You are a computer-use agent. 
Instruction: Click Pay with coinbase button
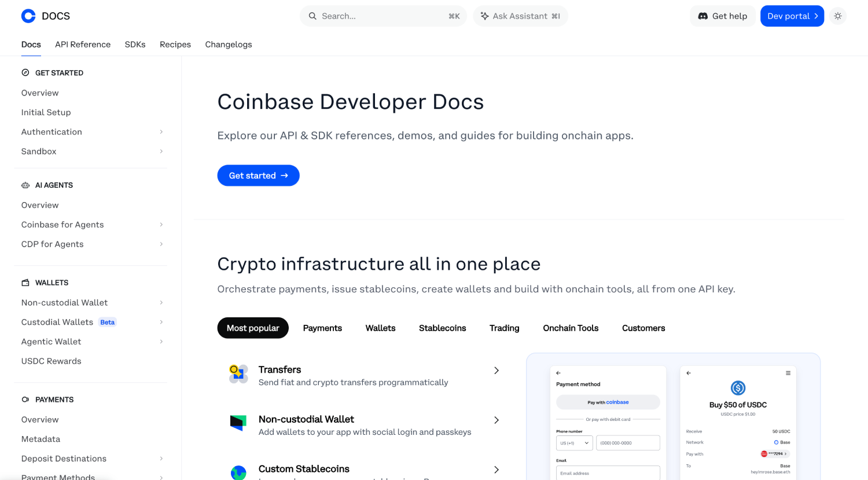(608, 402)
